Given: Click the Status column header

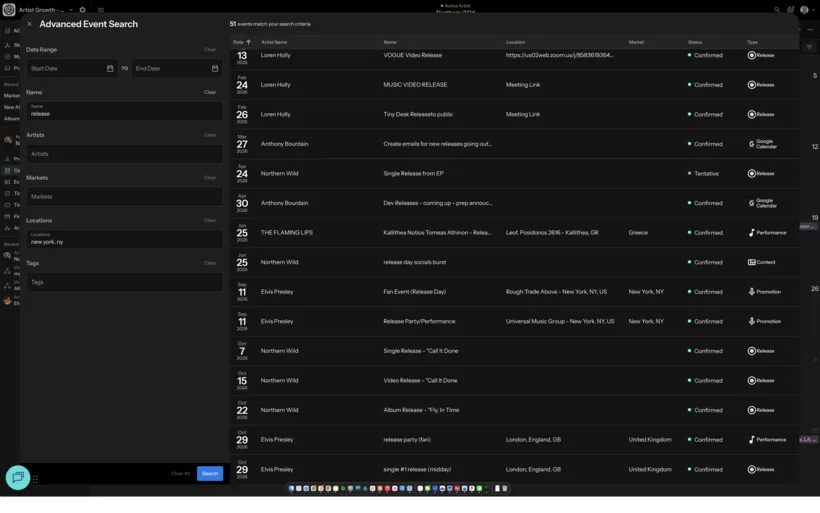Looking at the screenshot, I should coord(695,42).
